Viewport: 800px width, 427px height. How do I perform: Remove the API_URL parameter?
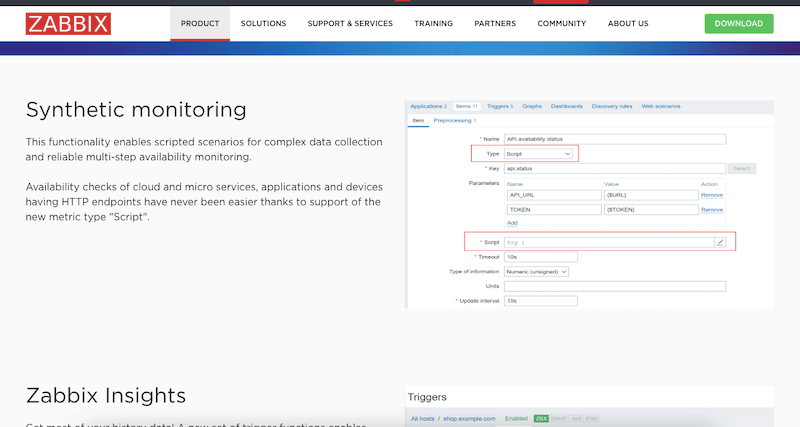coord(712,195)
